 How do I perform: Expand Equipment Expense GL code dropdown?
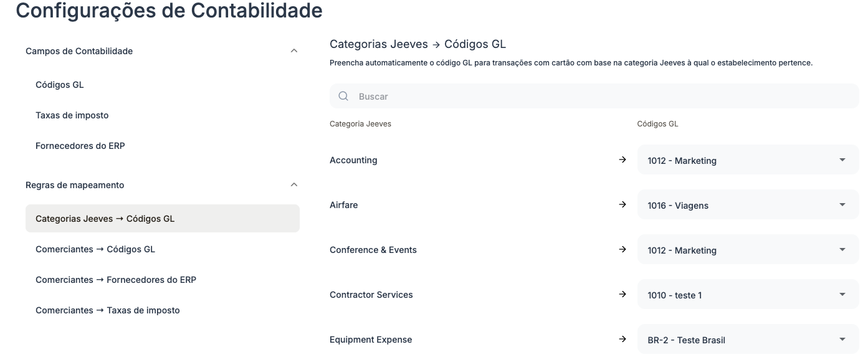pos(747,340)
